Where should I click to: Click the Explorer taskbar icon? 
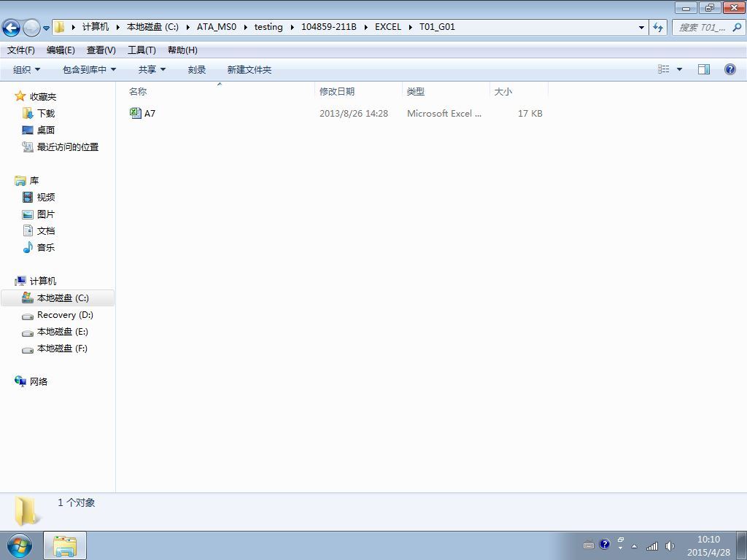pos(65,545)
